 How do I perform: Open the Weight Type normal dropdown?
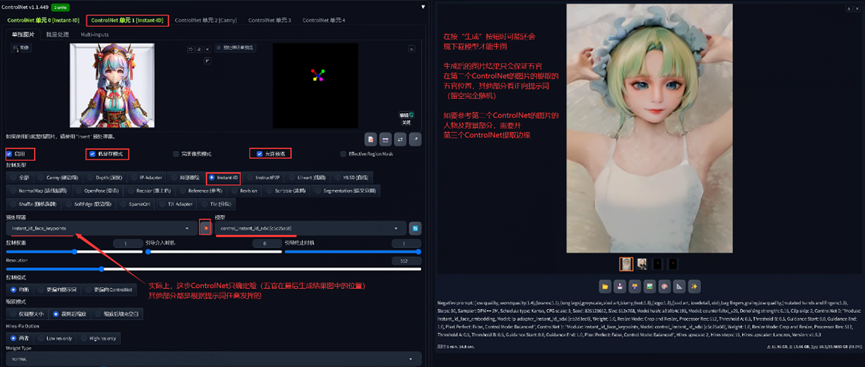[213, 359]
